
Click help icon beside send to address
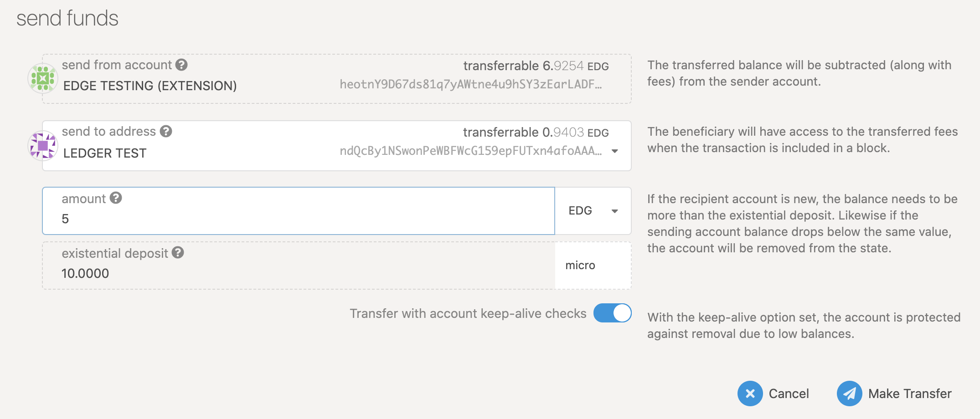click(166, 132)
